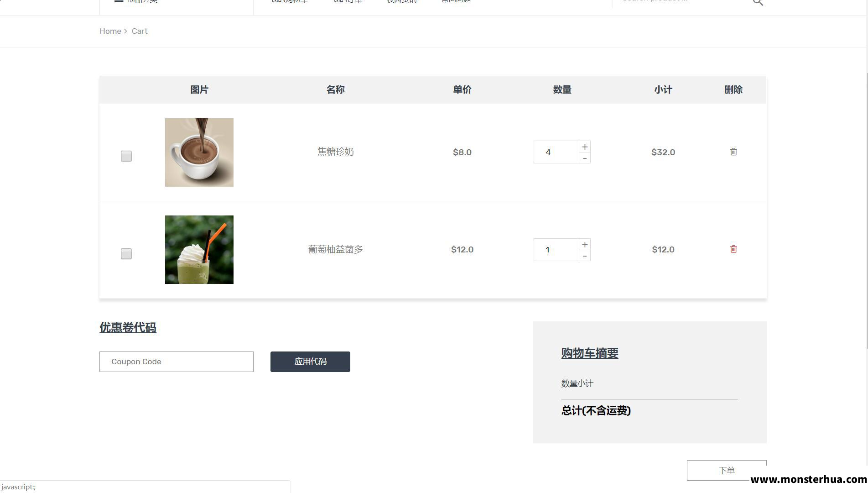The height and width of the screenshot is (493, 868).
Task: Click the 小计 column header
Action: click(x=663, y=89)
